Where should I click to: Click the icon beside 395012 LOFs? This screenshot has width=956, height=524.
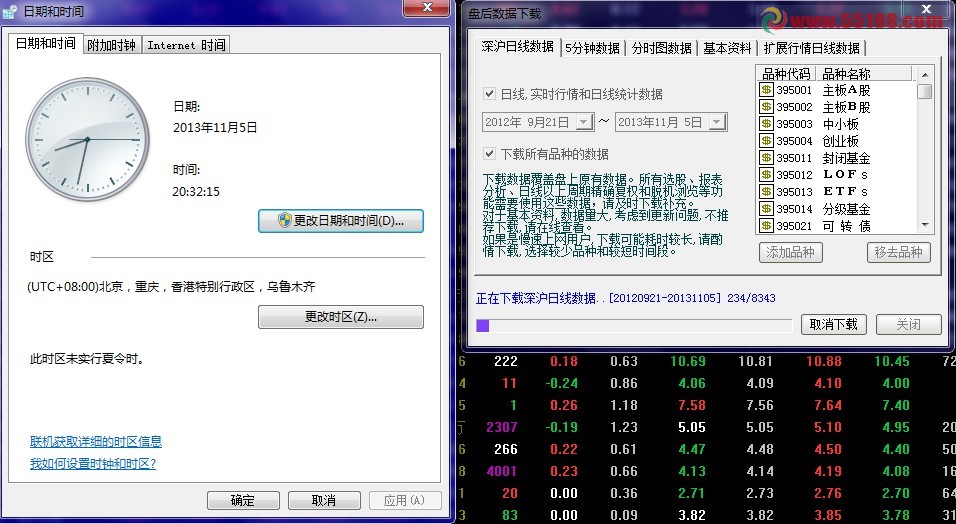click(x=766, y=175)
